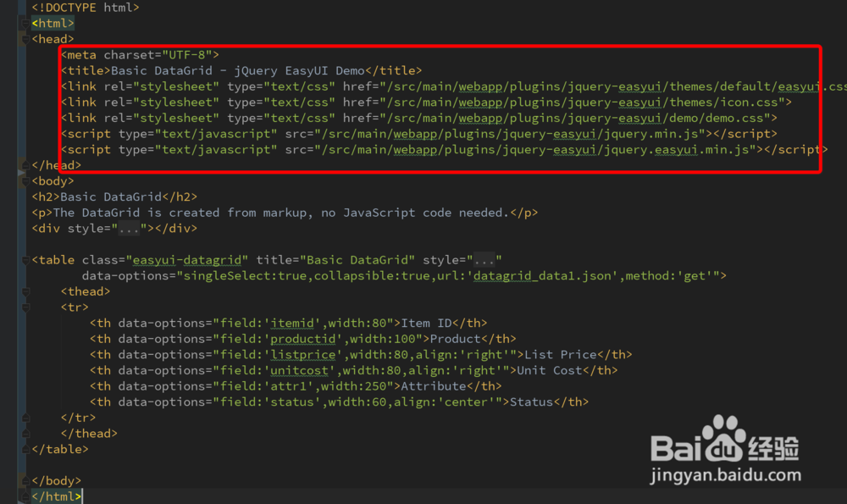
Task: Click the 'List Price' header text
Action: [x=560, y=355]
